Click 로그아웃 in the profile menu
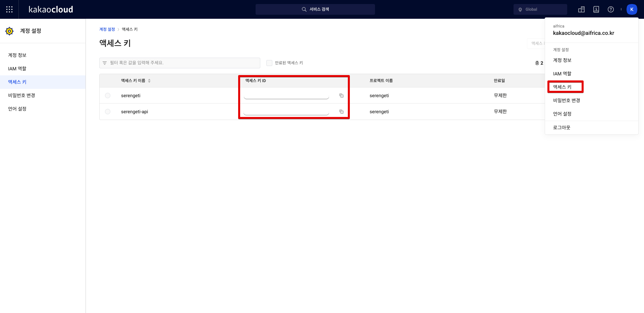Image resolution: width=644 pixels, height=313 pixels. pos(561,128)
